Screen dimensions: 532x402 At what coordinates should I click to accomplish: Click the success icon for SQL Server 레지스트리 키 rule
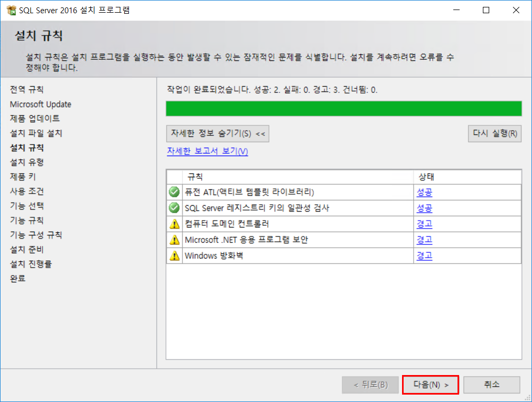[174, 208]
